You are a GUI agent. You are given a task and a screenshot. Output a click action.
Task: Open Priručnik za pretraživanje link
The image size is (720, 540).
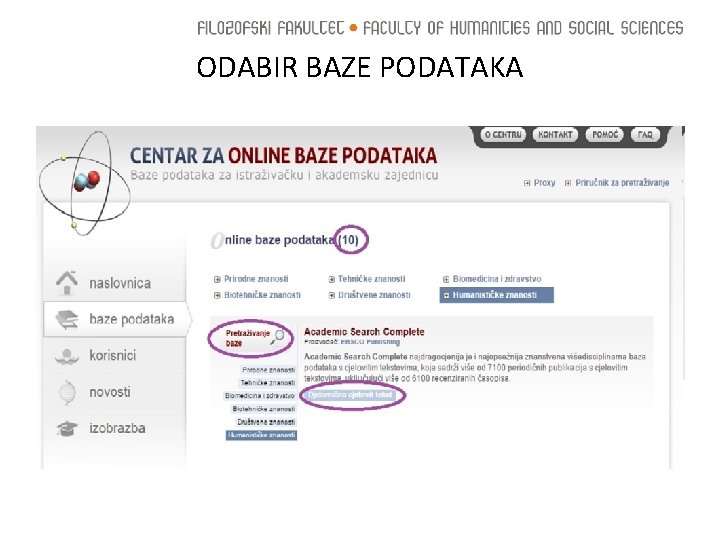click(x=622, y=183)
